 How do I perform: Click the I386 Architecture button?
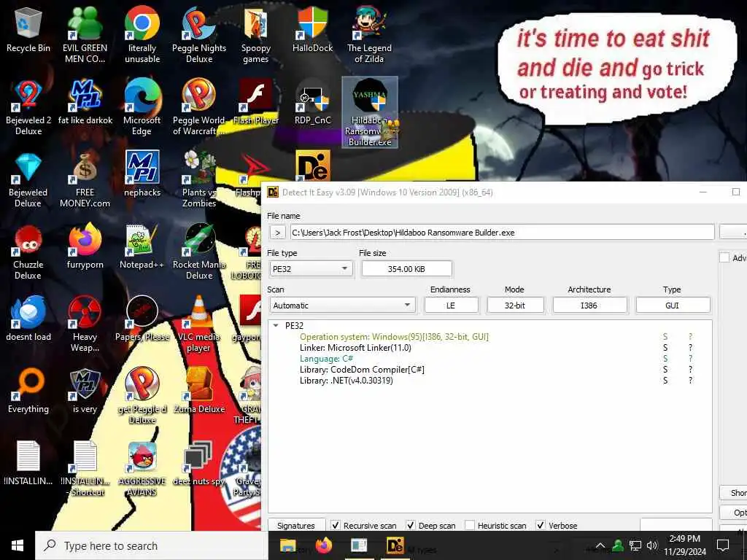[589, 306]
